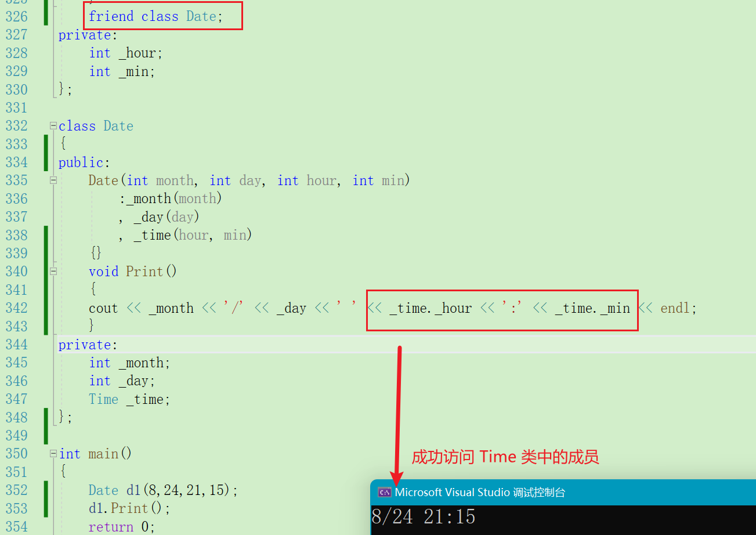Click 'Time _time;' member declaration
The width and height of the screenshot is (756, 535).
[x=129, y=399]
